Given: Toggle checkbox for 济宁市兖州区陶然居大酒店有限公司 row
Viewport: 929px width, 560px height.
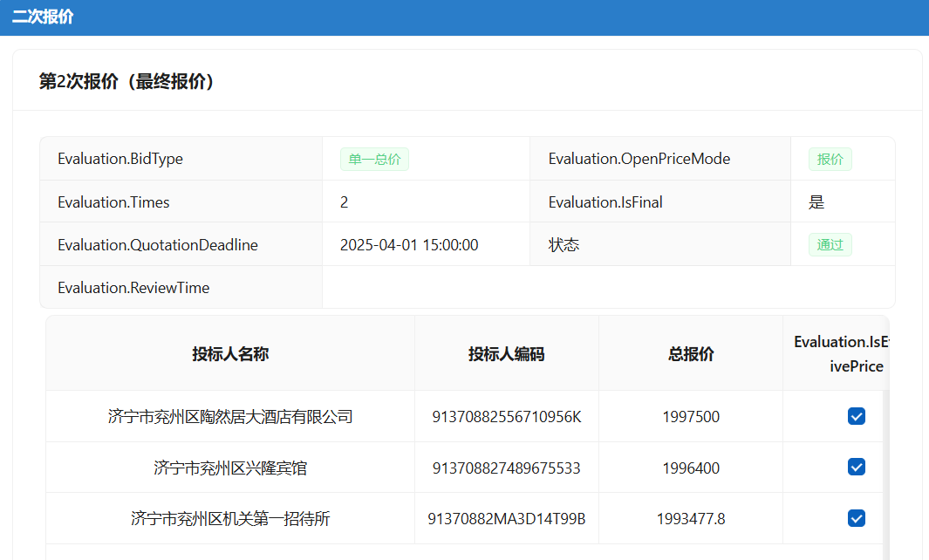Looking at the screenshot, I should pos(856,416).
